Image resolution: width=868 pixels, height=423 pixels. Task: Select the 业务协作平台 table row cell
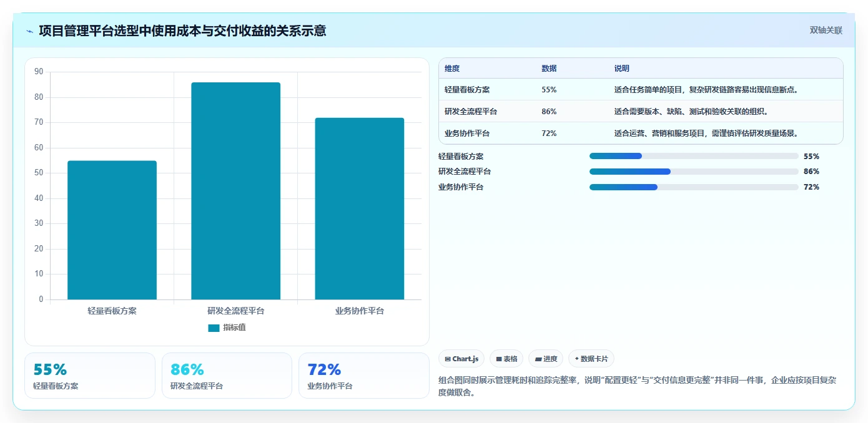coord(467,134)
